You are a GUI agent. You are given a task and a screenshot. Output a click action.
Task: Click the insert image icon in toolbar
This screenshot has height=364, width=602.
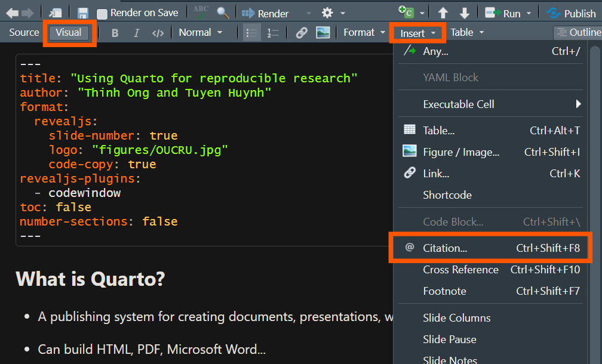323,33
